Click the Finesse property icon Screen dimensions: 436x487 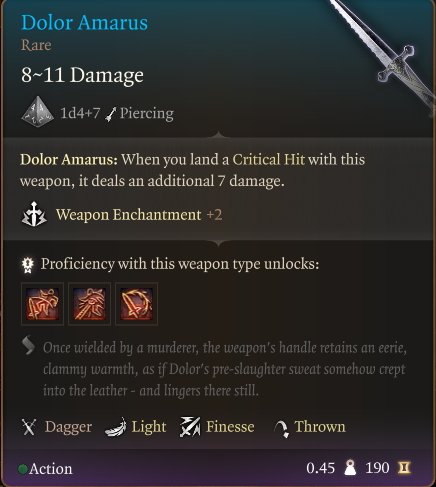tap(190, 427)
